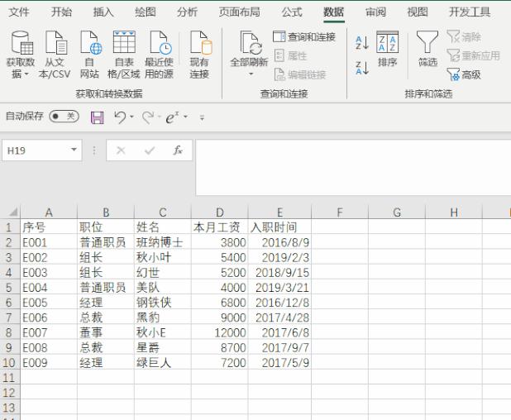Image resolution: width=511 pixels, height=420 pixels.
Task: Switch to the 绘图 (Draw) tab
Action: [x=146, y=12]
